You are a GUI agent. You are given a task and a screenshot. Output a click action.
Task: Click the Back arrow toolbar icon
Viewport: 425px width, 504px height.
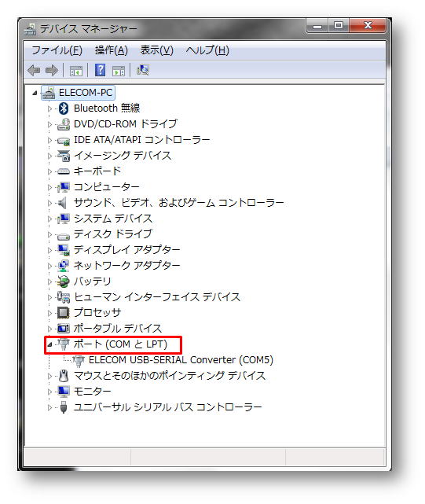[x=34, y=70]
